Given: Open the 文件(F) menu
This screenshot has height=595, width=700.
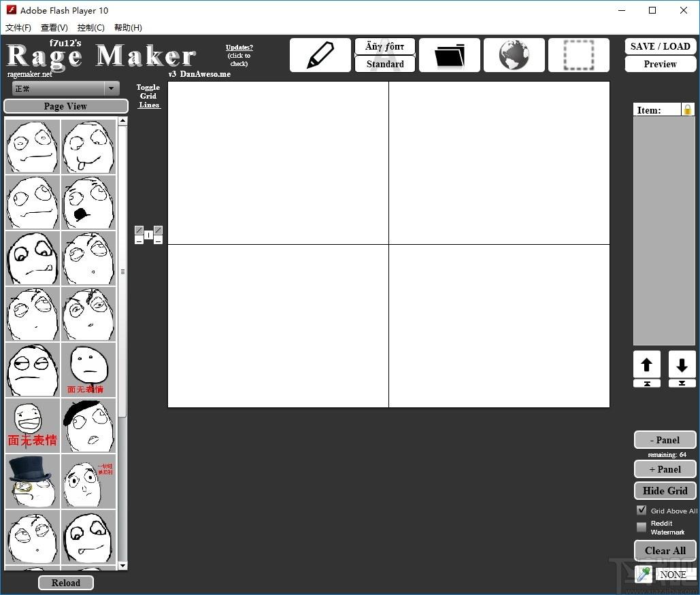Looking at the screenshot, I should tap(18, 28).
